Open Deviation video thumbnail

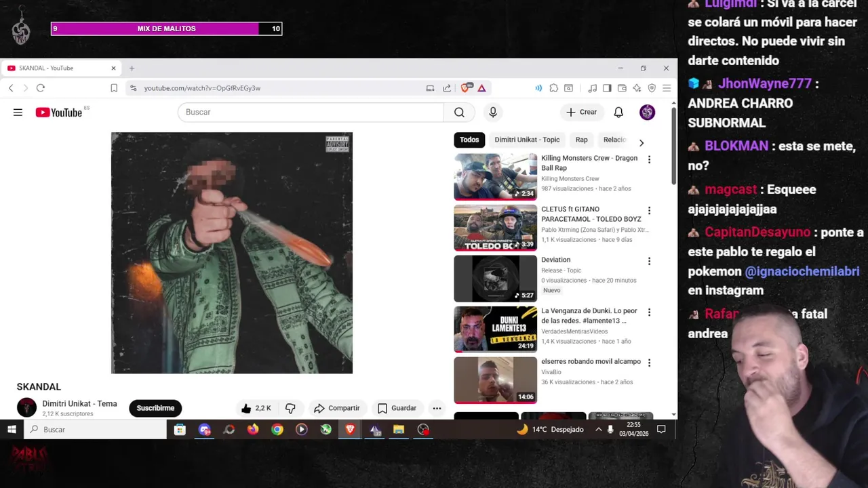[x=495, y=279]
